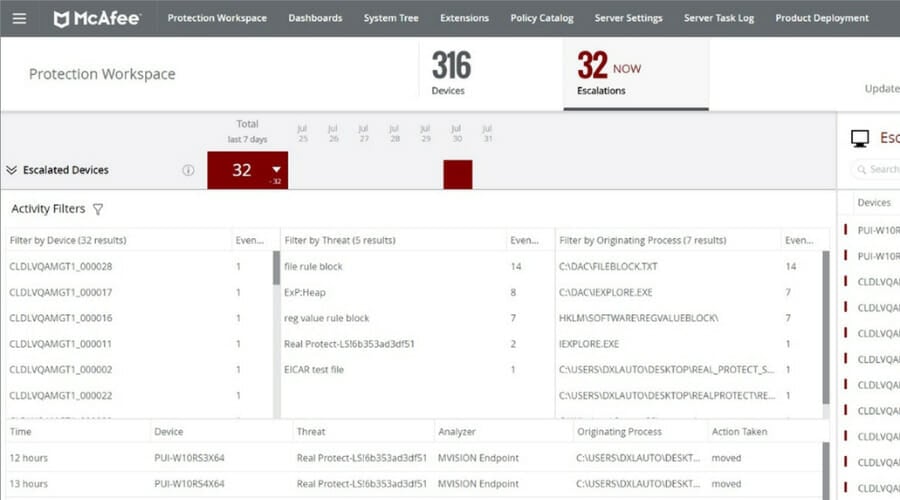
Task: Click the monitor icon in Escalations panel
Action: [859, 138]
